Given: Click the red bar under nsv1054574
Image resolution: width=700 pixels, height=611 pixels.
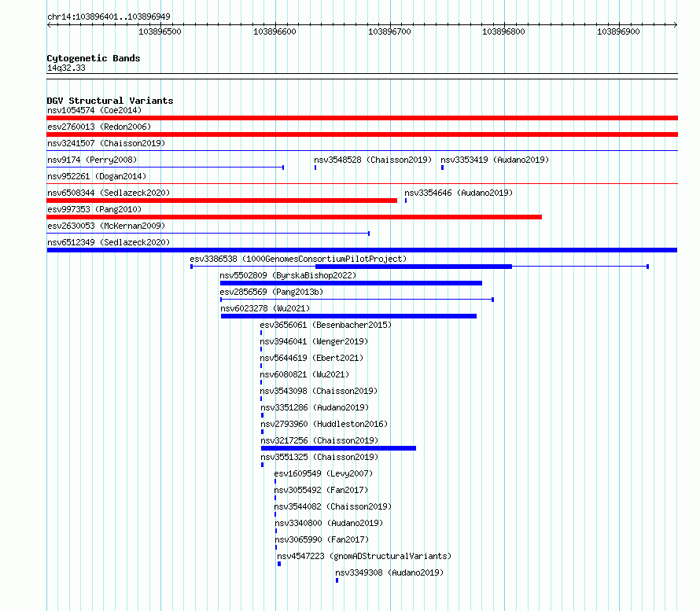Looking at the screenshot, I should [362, 118].
